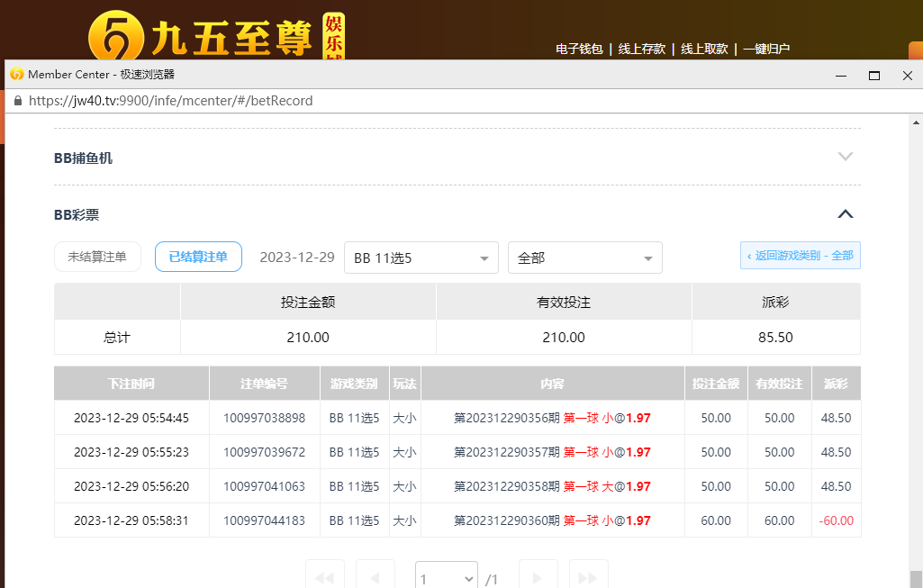Click the -60.00 payout value
The width and height of the screenshot is (923, 588).
pos(836,520)
